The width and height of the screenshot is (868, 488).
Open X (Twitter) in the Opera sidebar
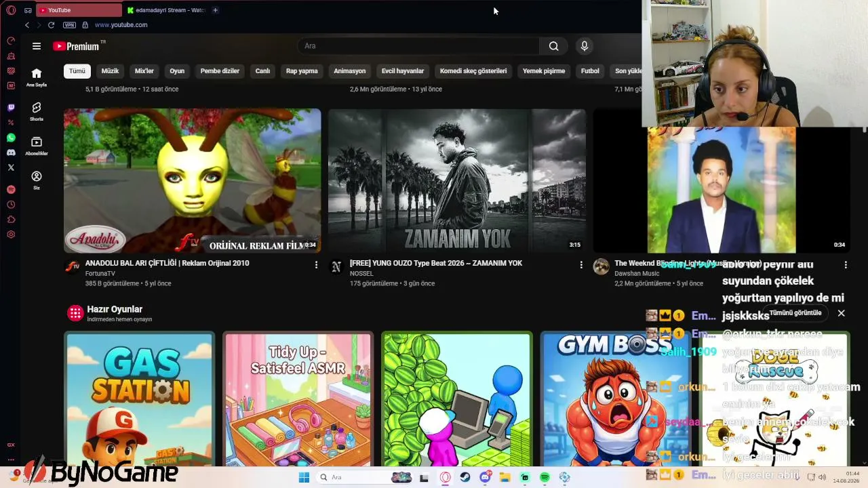tap(11, 167)
